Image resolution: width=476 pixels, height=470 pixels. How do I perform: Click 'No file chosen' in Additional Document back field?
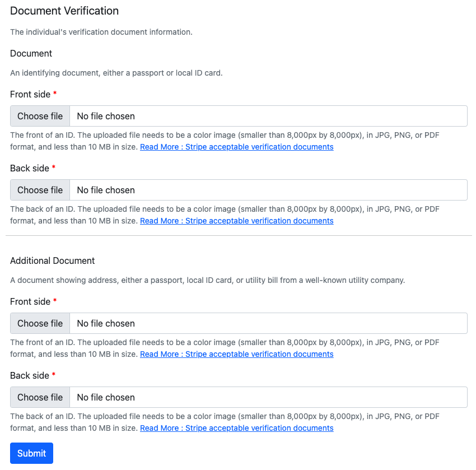tap(106, 397)
